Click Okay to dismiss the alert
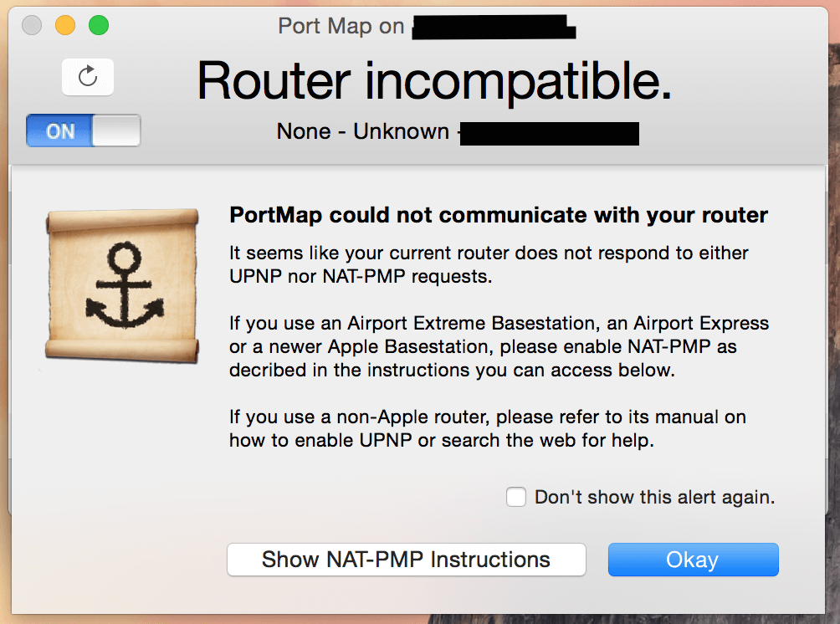The image size is (840, 624). (x=693, y=560)
